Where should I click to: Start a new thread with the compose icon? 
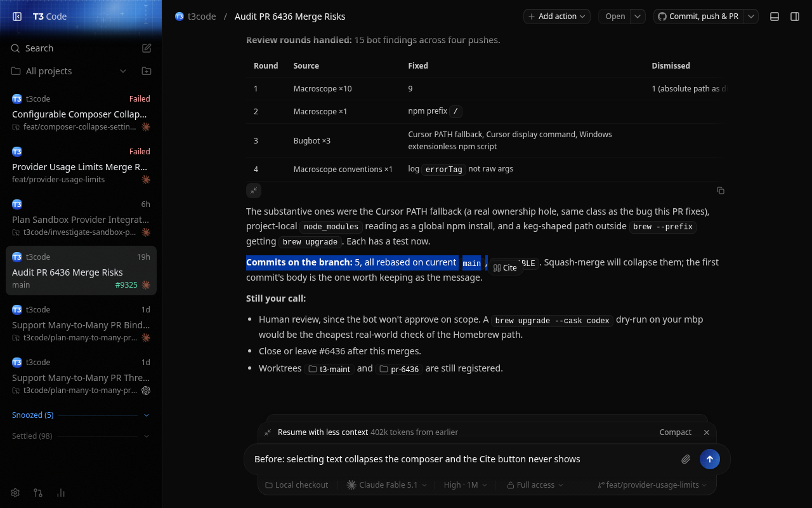[x=147, y=48]
